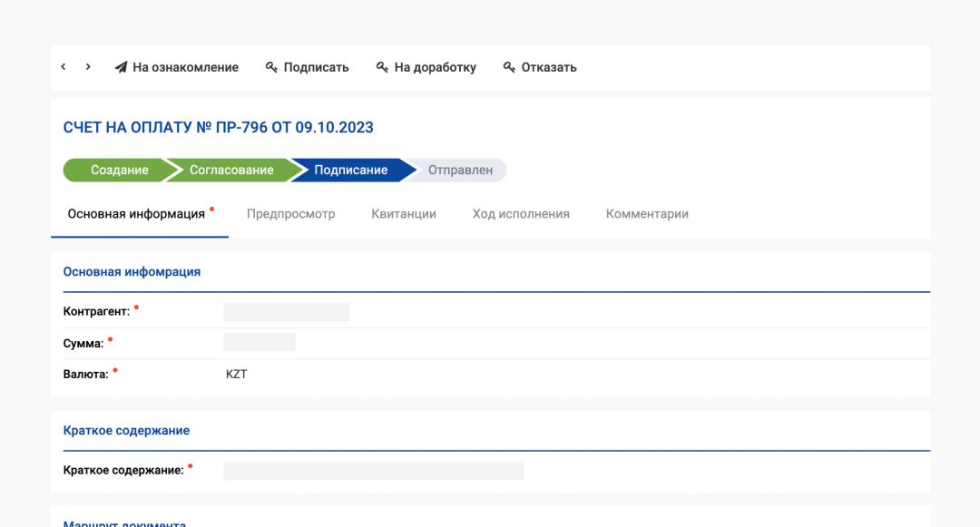Click the active Подписание stage step

tap(350, 171)
